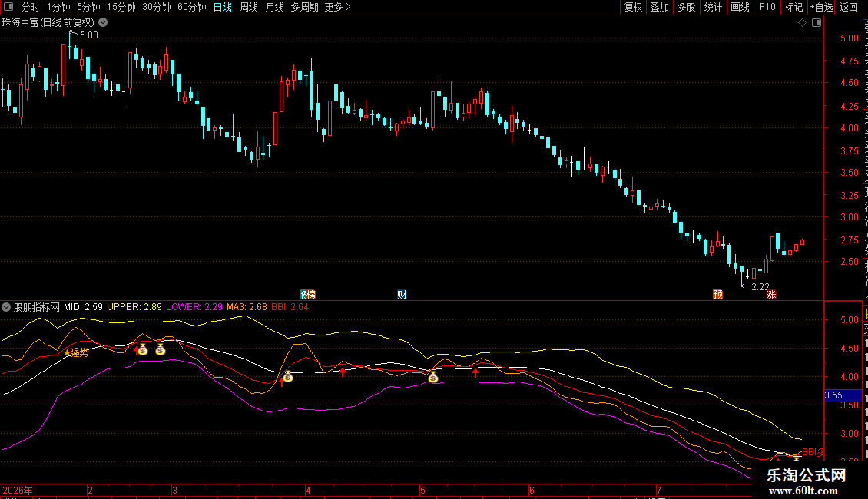Viewport: 868px width, 499px height.
Task: Click the 返回 back button
Action: [x=848, y=7]
